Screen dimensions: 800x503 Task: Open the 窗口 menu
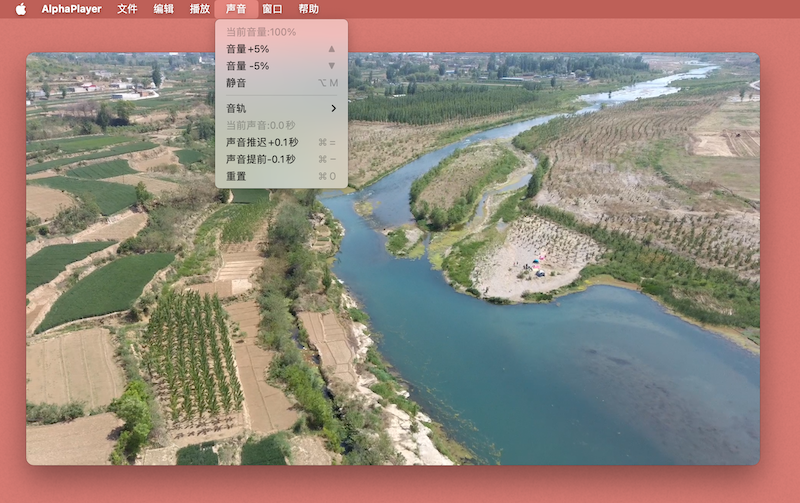coord(272,9)
